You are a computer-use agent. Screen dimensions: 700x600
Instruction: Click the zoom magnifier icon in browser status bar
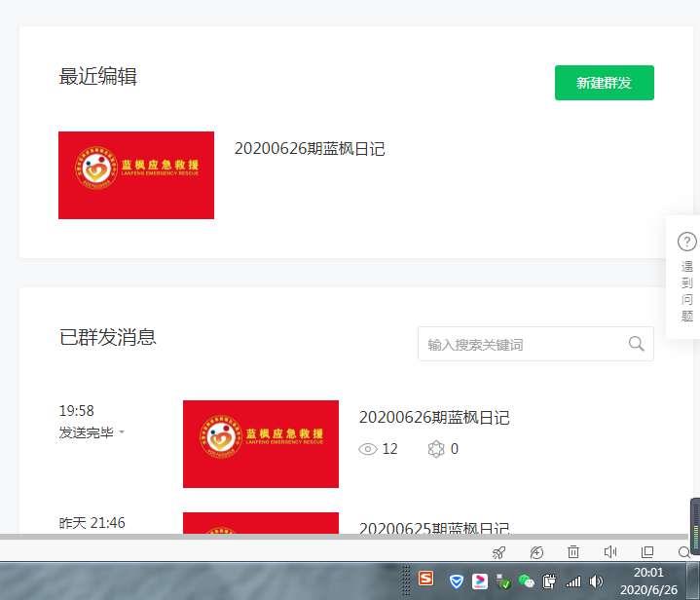coord(683,552)
